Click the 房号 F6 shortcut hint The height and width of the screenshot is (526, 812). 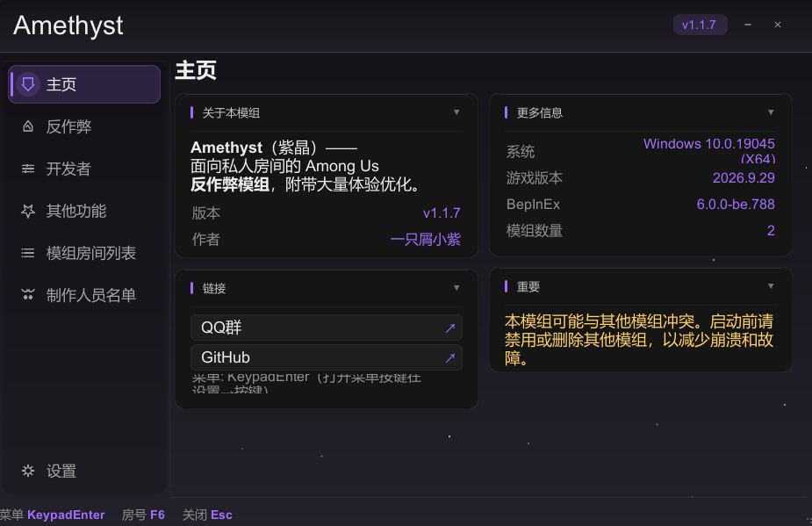(143, 515)
